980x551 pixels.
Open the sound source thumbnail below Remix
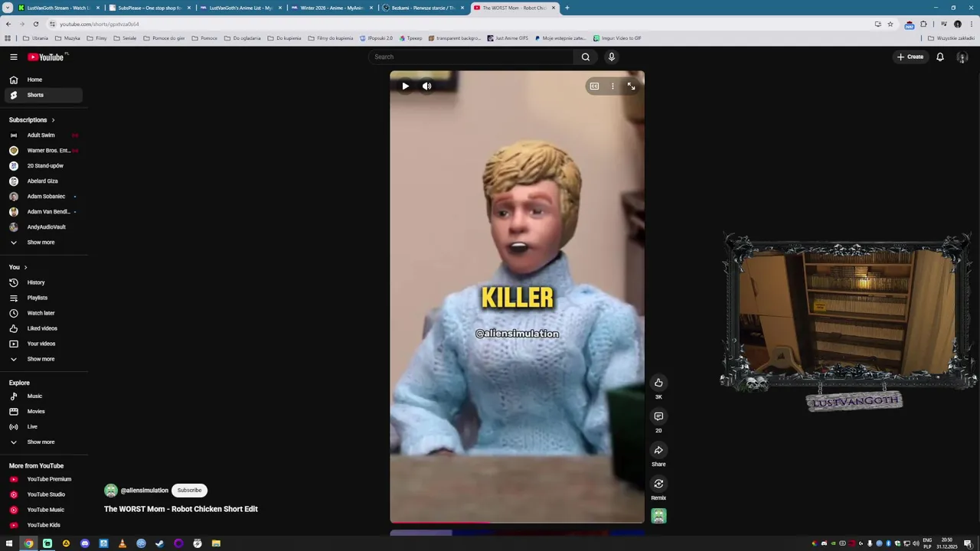pyautogui.click(x=658, y=517)
